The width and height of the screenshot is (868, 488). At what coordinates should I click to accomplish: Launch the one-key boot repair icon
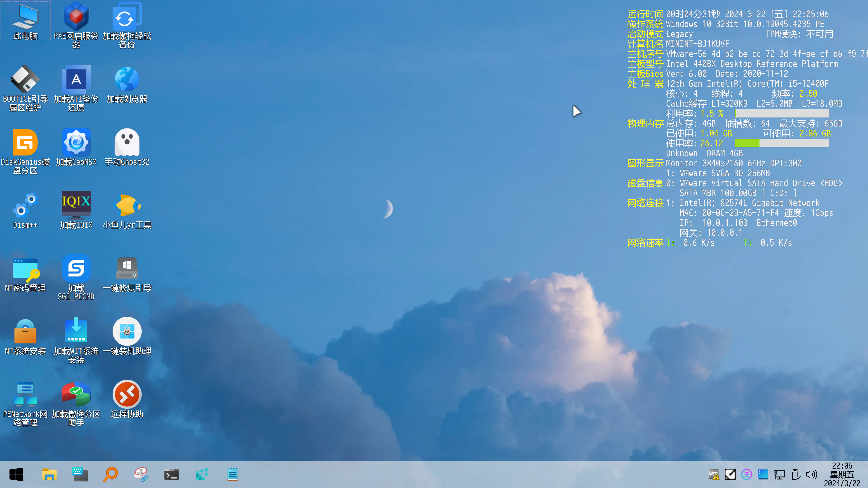[127, 269]
